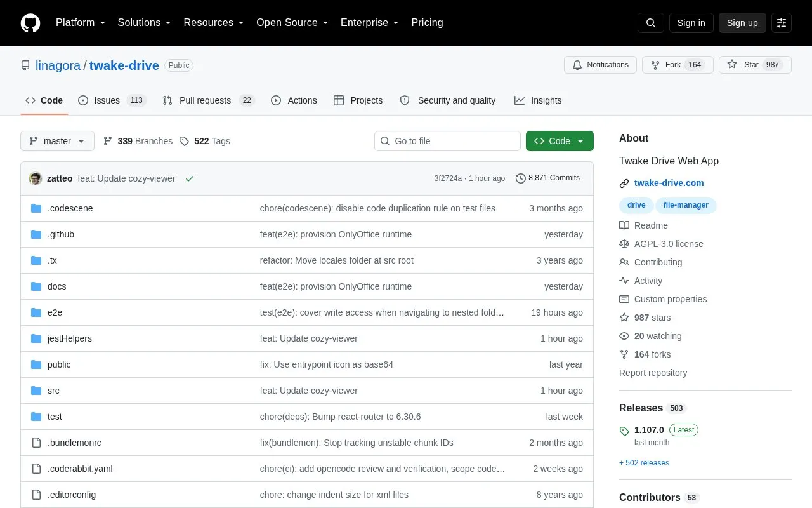Click the link icon beside twake-drive.com
The image size is (812, 508).
pos(624,184)
